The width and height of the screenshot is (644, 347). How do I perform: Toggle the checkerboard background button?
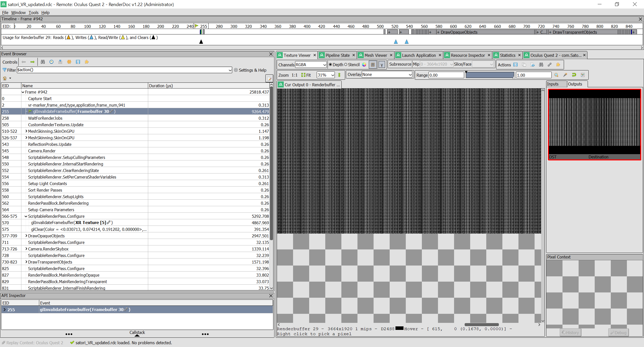click(x=373, y=65)
